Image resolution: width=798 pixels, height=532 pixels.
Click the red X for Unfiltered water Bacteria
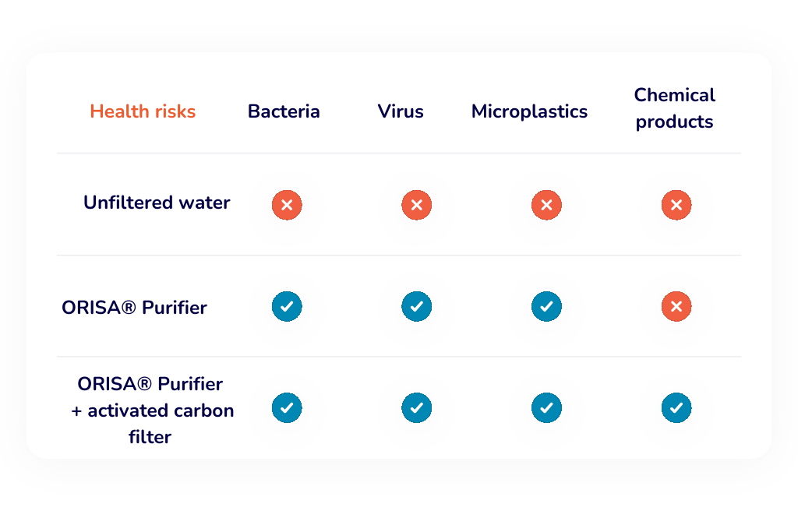point(287,206)
